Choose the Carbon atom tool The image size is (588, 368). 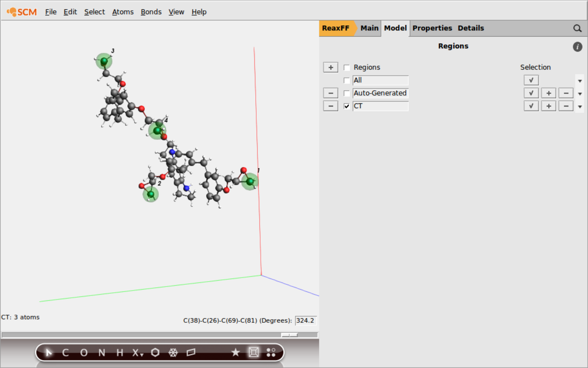point(65,353)
